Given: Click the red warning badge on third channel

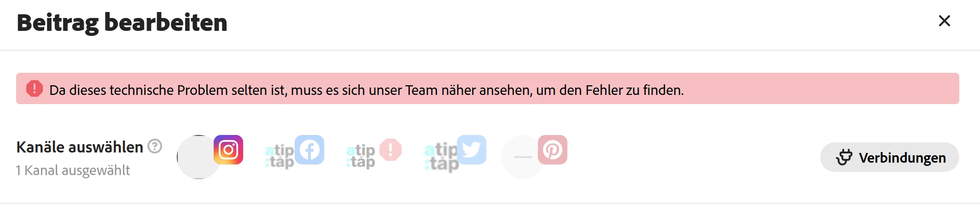Looking at the screenshot, I should click(x=391, y=150).
